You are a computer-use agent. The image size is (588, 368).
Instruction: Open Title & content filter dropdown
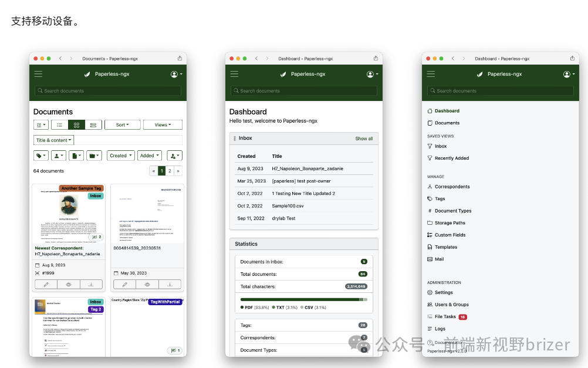(53, 140)
